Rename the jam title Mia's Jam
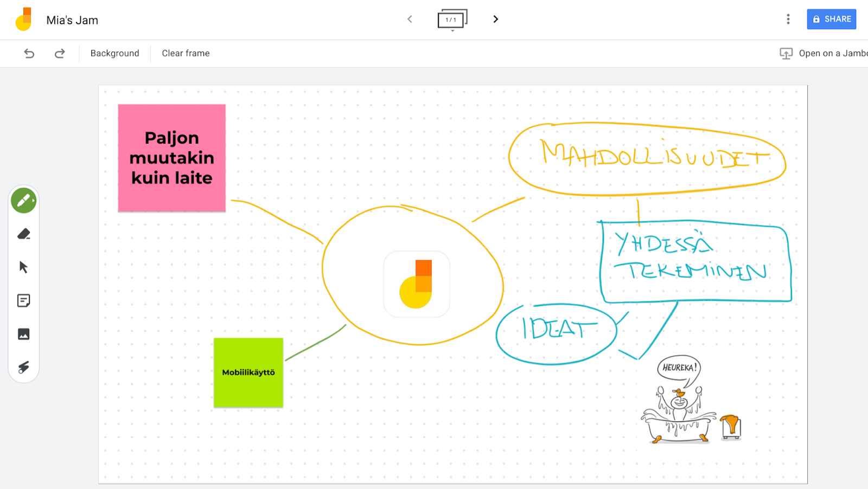Viewport: 868px width, 489px height. point(72,20)
